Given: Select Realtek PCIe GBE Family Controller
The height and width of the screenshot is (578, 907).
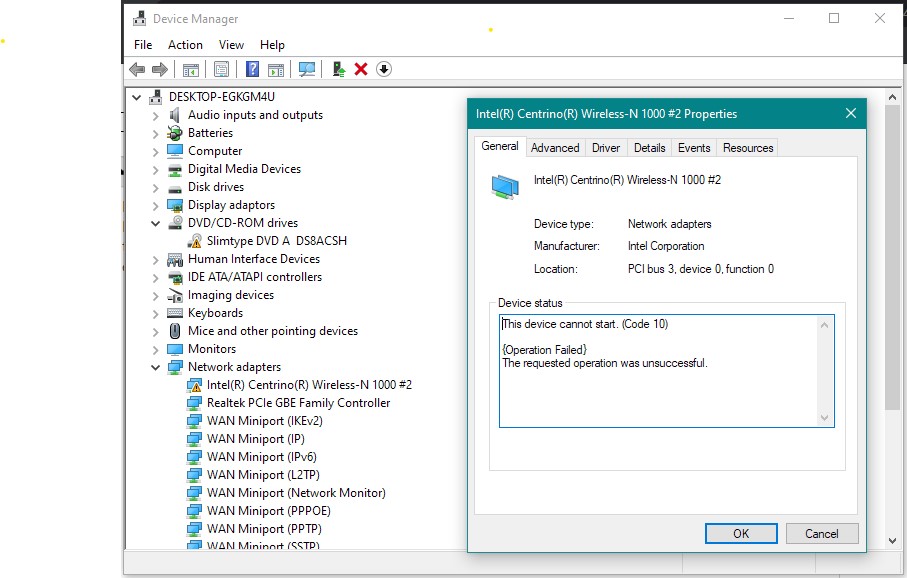Looking at the screenshot, I should pyautogui.click(x=298, y=403).
